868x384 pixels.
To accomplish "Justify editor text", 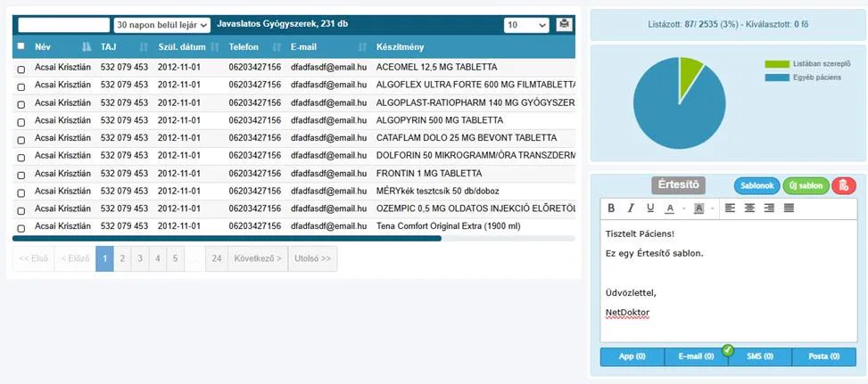I will pos(789,208).
